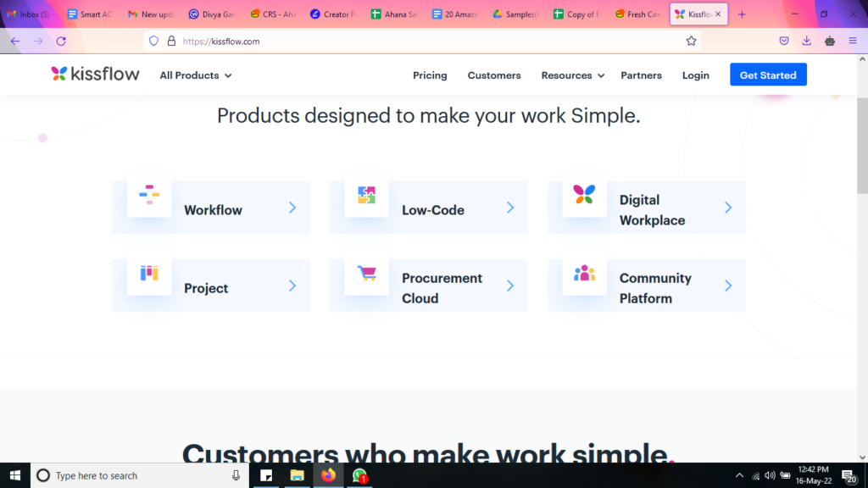868x488 pixels.
Task: Click the Windows taskbar search box
Action: [x=140, y=475]
